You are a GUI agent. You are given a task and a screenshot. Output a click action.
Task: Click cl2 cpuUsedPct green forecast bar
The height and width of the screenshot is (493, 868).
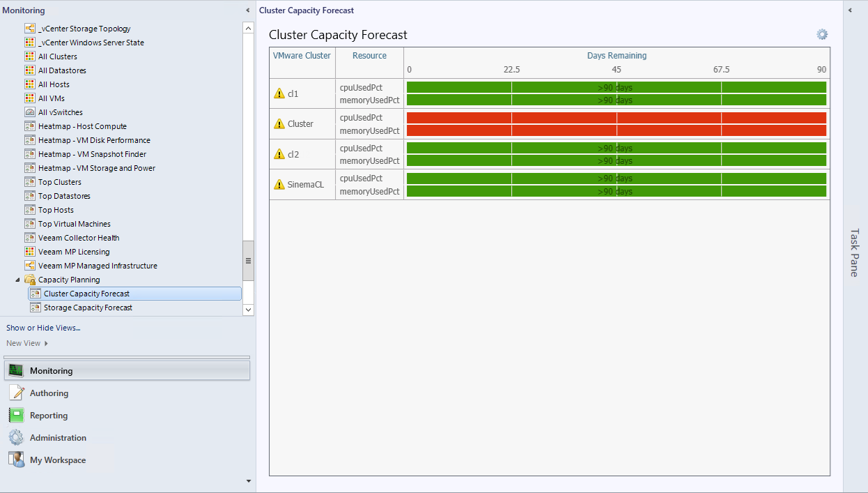point(617,148)
